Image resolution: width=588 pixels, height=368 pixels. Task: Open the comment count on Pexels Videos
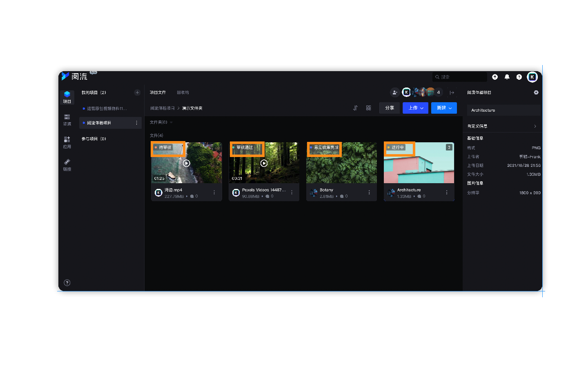[x=269, y=196]
